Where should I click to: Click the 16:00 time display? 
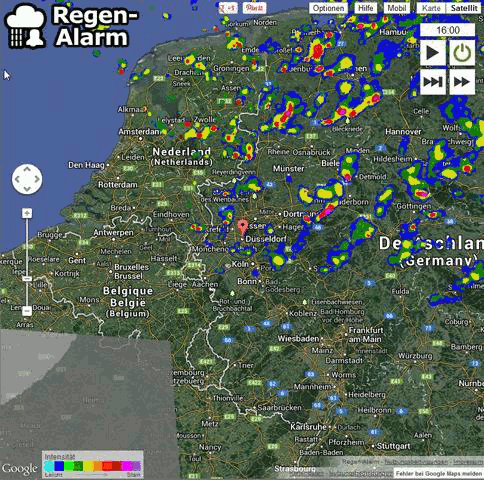point(447,30)
